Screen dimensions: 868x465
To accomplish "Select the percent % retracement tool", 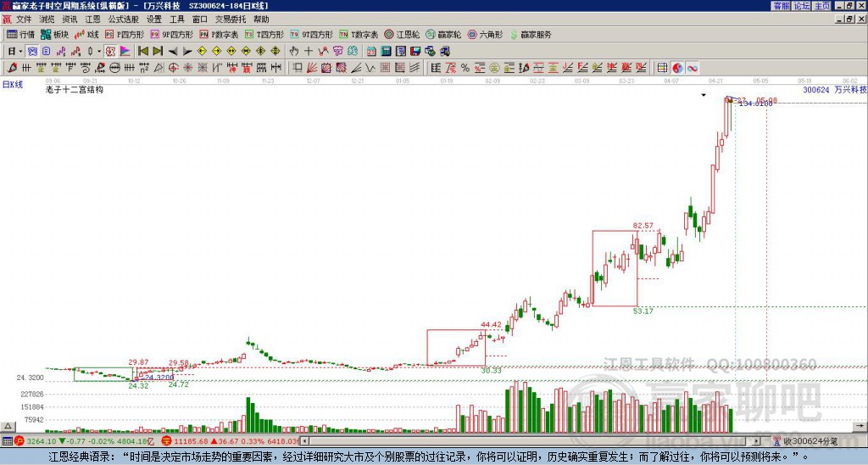I will [x=465, y=68].
